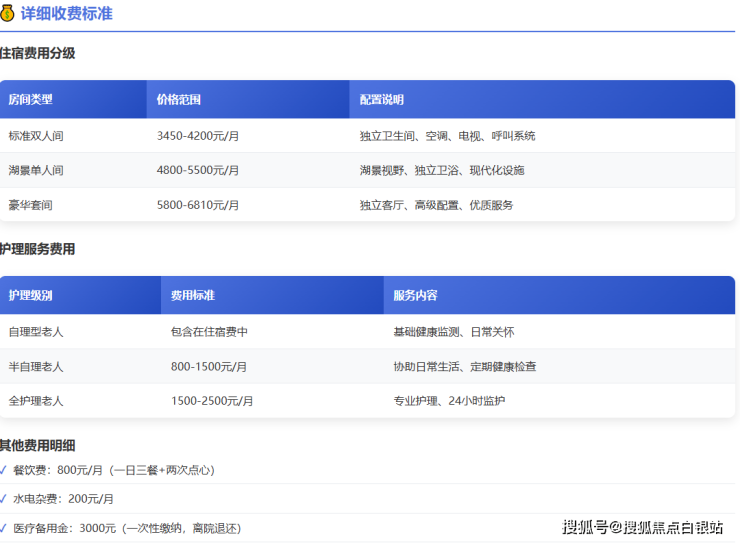Click the 其他费用明细 section heading
The height and width of the screenshot is (543, 740).
coord(38,446)
